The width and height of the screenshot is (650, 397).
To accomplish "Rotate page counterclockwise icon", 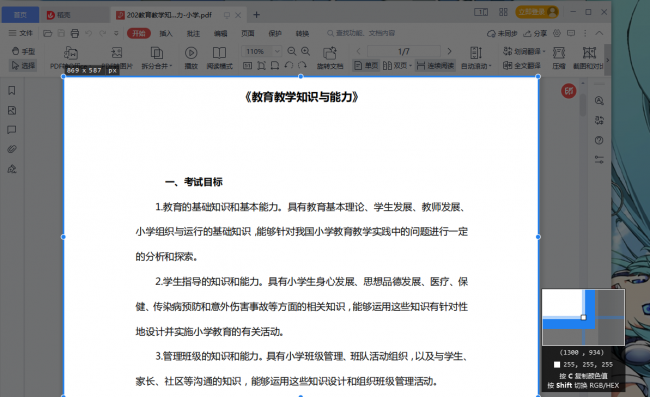I will coord(289,65).
